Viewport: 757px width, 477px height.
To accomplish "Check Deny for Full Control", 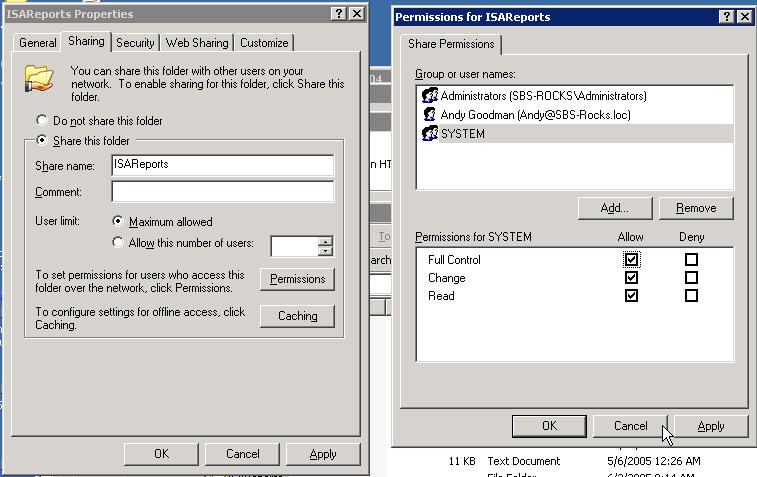I will click(691, 260).
